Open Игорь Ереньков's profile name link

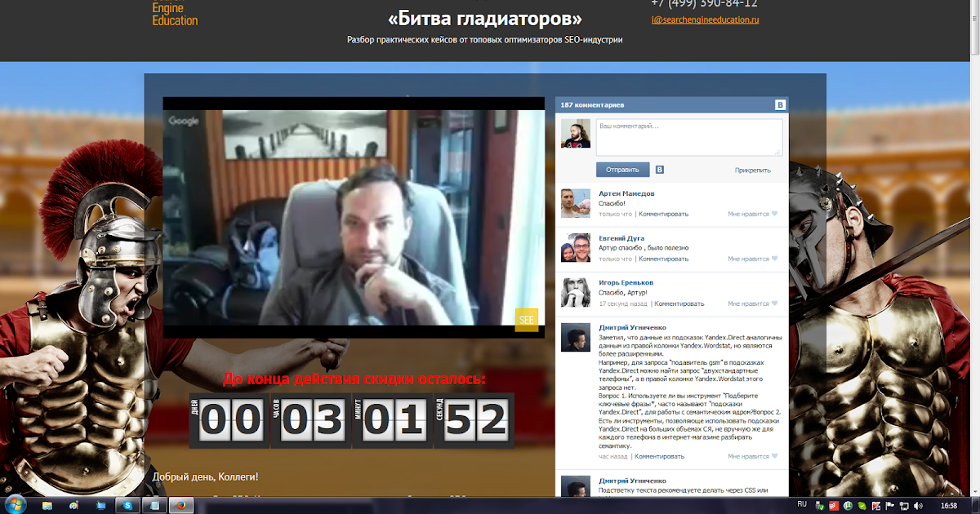[626, 283]
